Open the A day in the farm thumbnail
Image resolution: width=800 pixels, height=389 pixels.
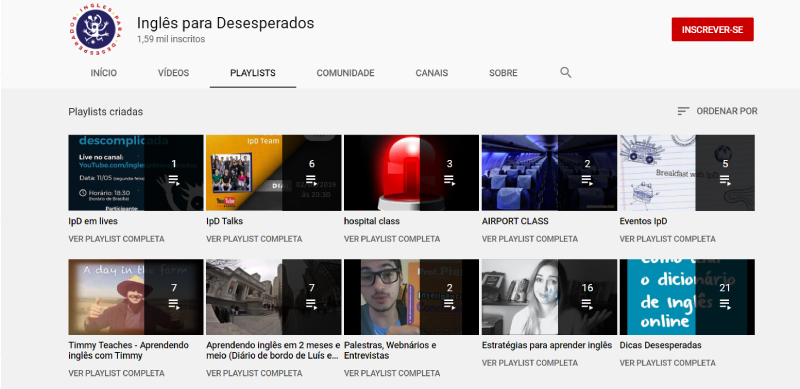(136, 297)
